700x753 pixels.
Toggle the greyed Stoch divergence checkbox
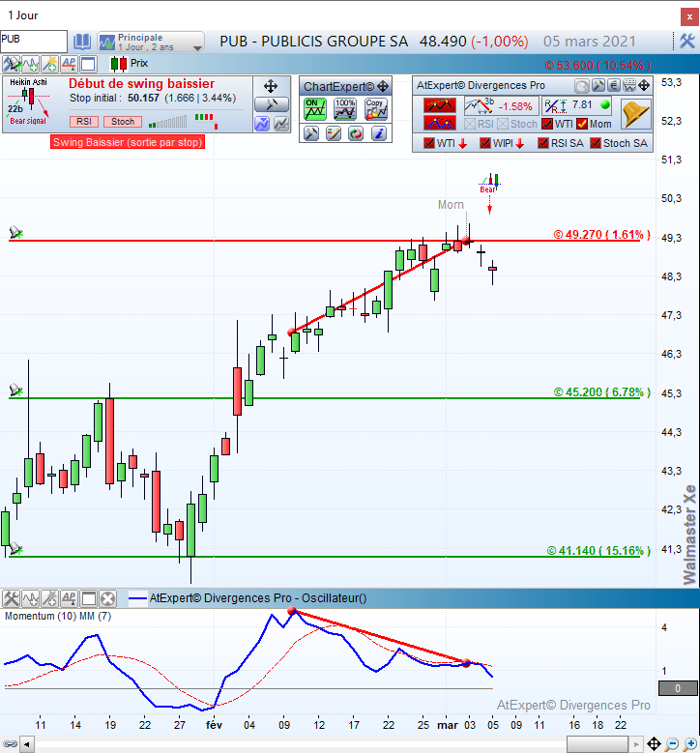tap(503, 124)
